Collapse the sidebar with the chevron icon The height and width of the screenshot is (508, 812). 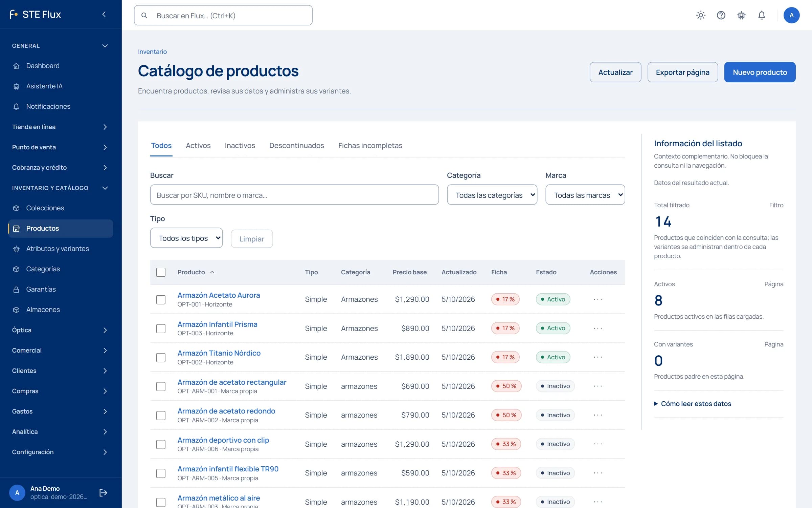tap(104, 14)
